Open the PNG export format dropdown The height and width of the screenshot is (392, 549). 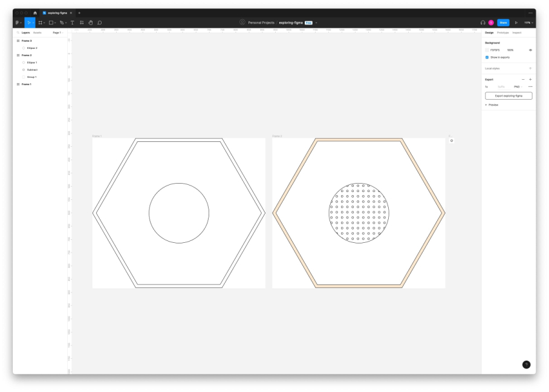click(518, 87)
